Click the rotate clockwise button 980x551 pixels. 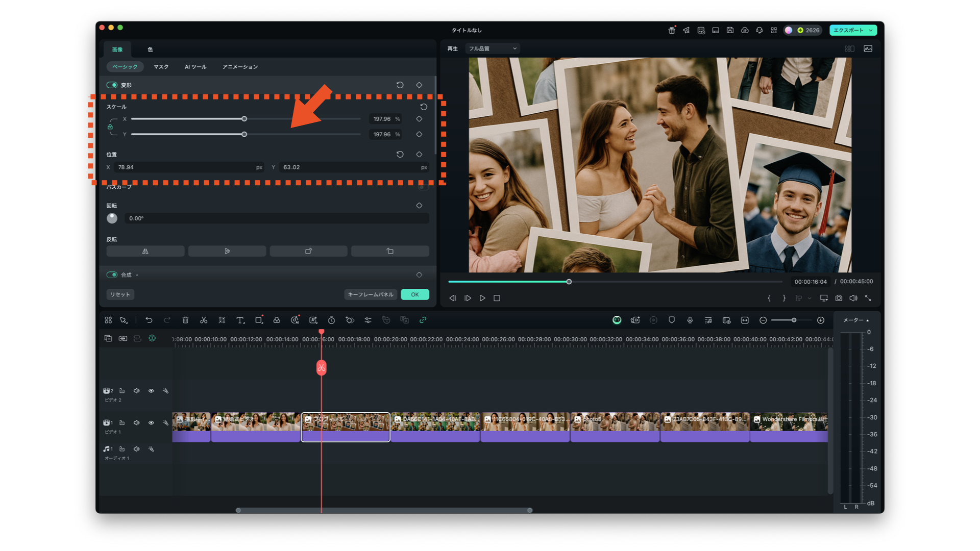[x=308, y=251]
